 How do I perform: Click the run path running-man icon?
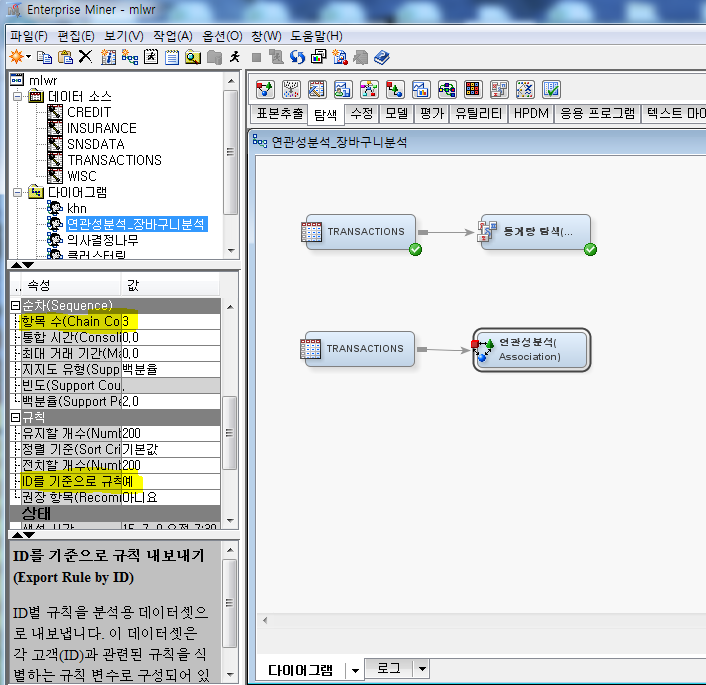(235, 57)
